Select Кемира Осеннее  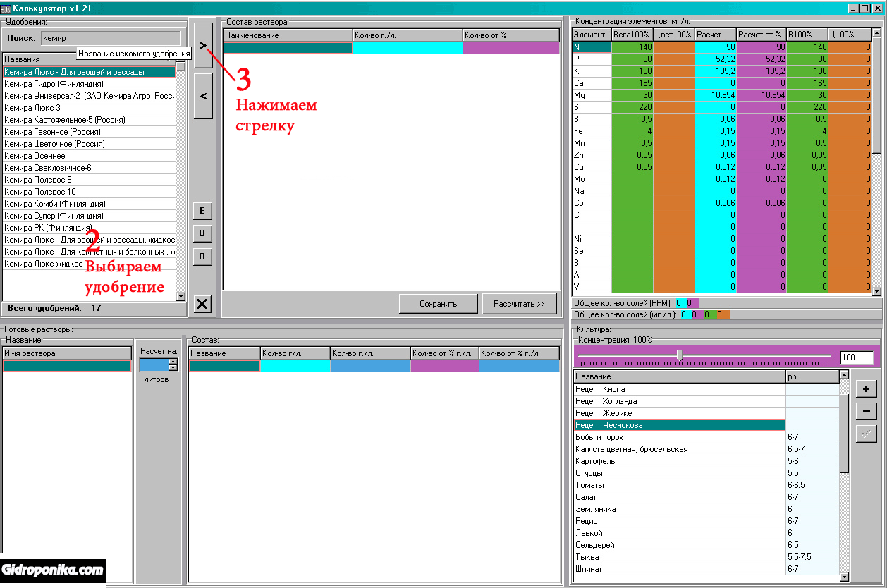click(89, 156)
